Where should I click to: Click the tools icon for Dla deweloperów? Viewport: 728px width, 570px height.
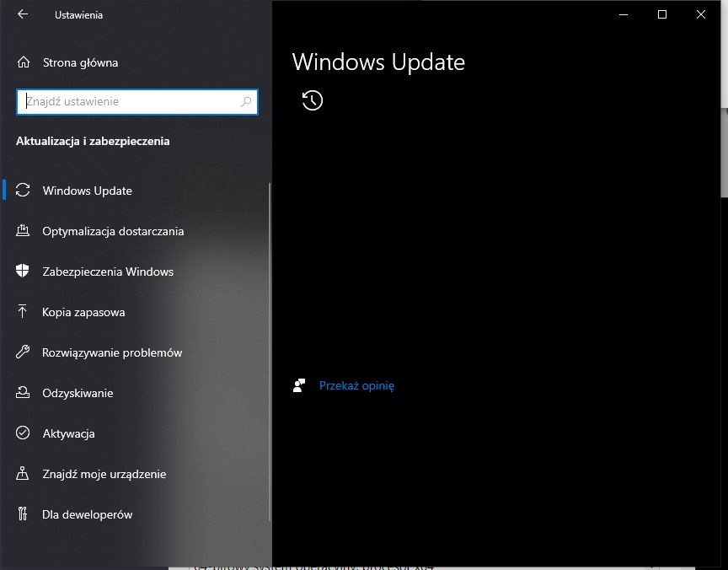click(22, 514)
